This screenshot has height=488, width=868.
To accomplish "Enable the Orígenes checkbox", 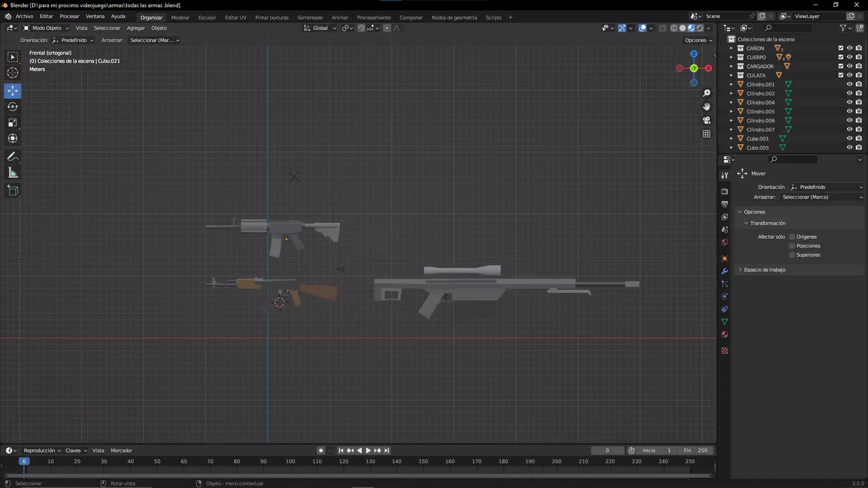I will click(x=792, y=237).
